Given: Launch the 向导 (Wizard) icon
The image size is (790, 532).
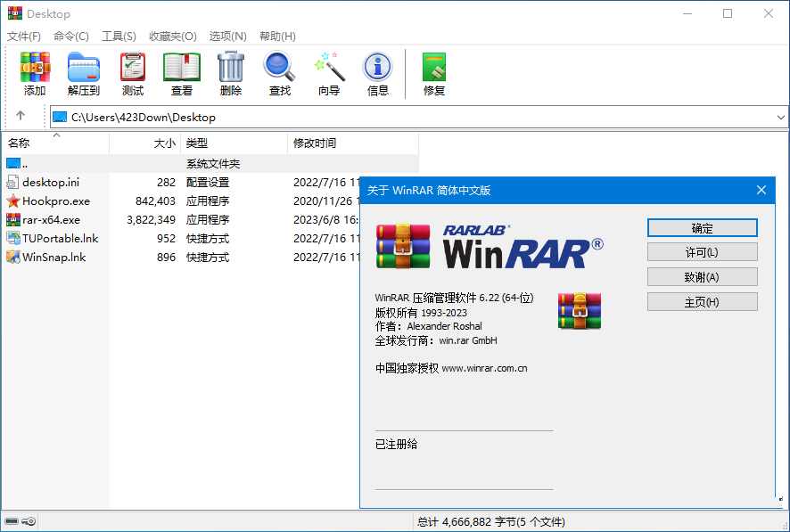Looking at the screenshot, I should tap(328, 73).
